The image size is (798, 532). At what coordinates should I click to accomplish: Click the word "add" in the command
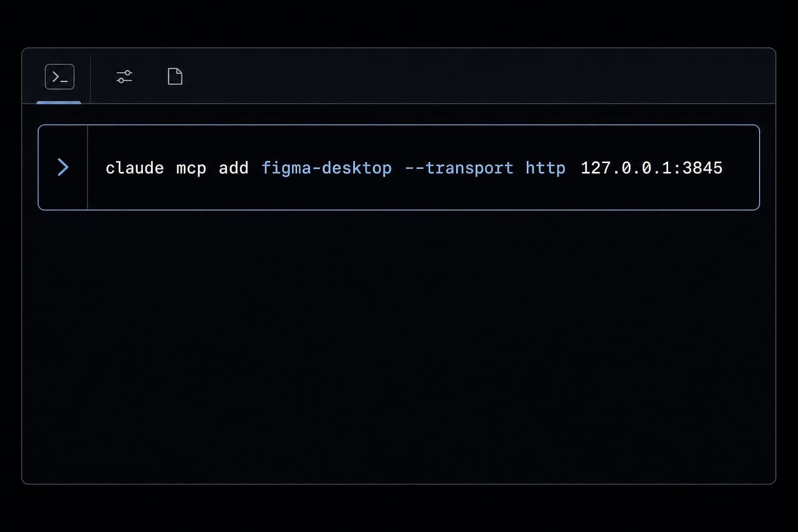click(x=234, y=168)
